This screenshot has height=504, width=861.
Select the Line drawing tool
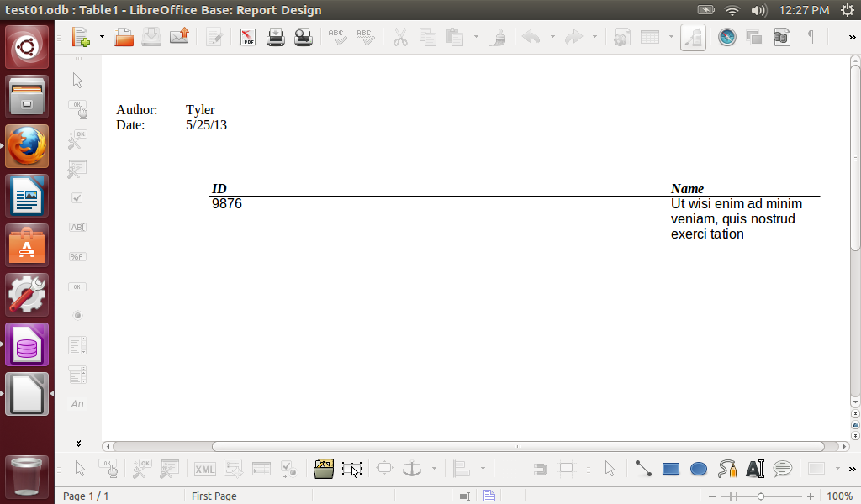pyautogui.click(x=643, y=469)
